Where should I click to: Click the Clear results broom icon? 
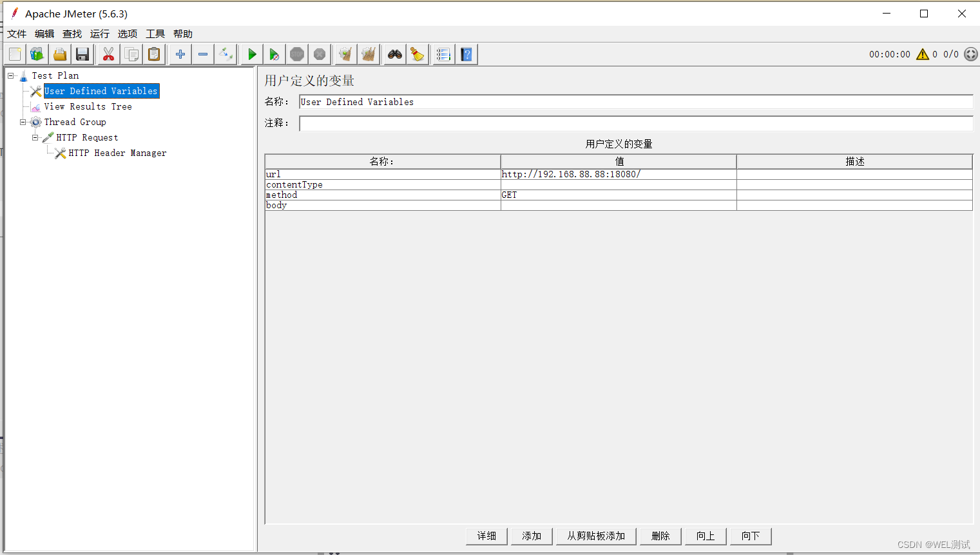[346, 54]
